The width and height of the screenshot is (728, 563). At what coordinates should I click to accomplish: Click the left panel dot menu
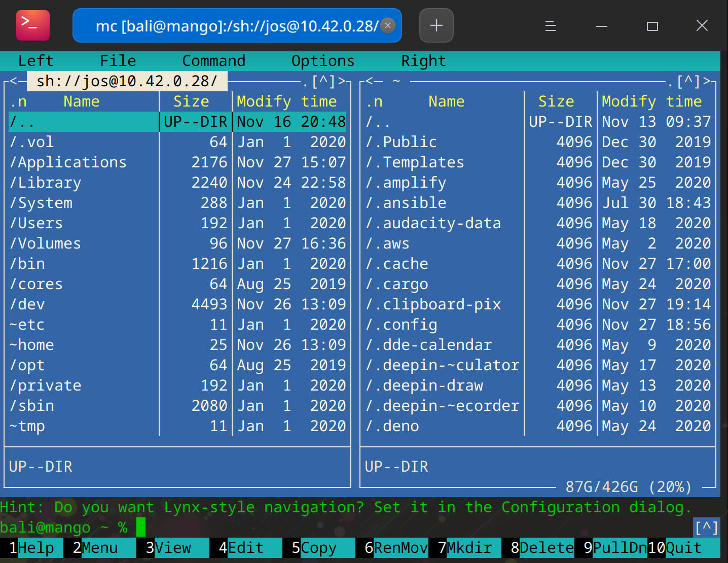pos(306,83)
